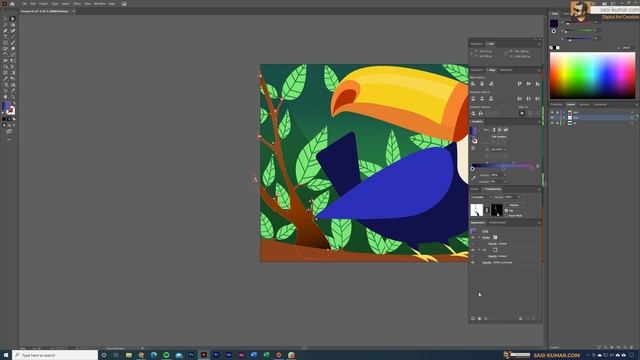Open the opacity dropdown in Transparency panel
The width and height of the screenshot is (640, 360).
click(519, 197)
